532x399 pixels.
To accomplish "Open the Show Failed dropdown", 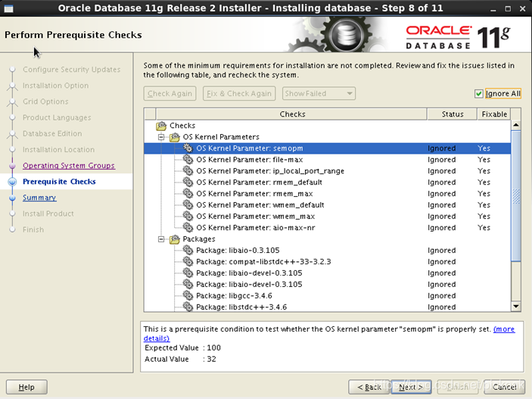I will point(319,93).
